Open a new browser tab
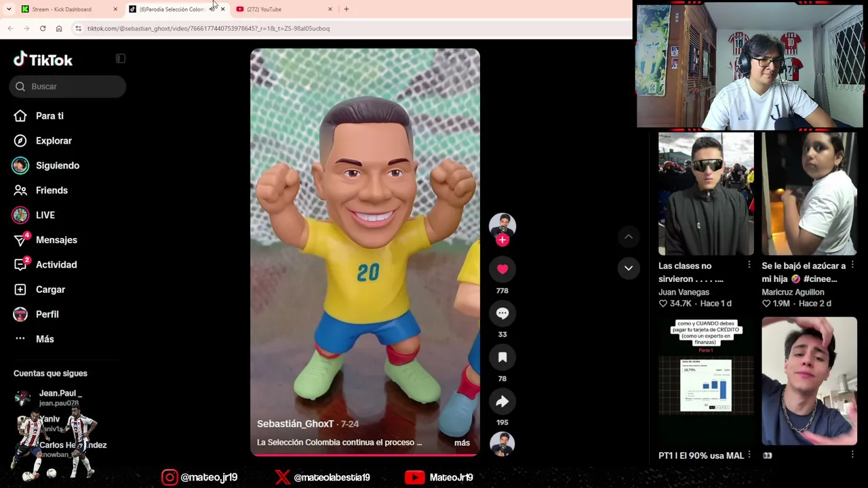The image size is (868, 488). tap(347, 9)
